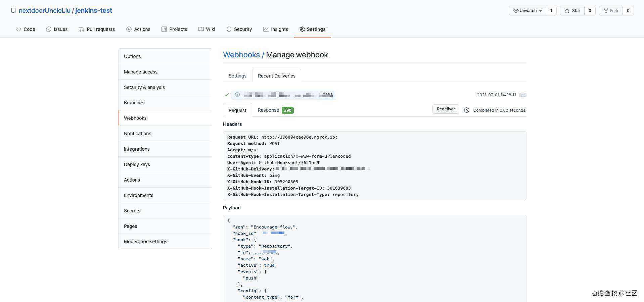Click the fork icon in Fork button

[x=606, y=11]
